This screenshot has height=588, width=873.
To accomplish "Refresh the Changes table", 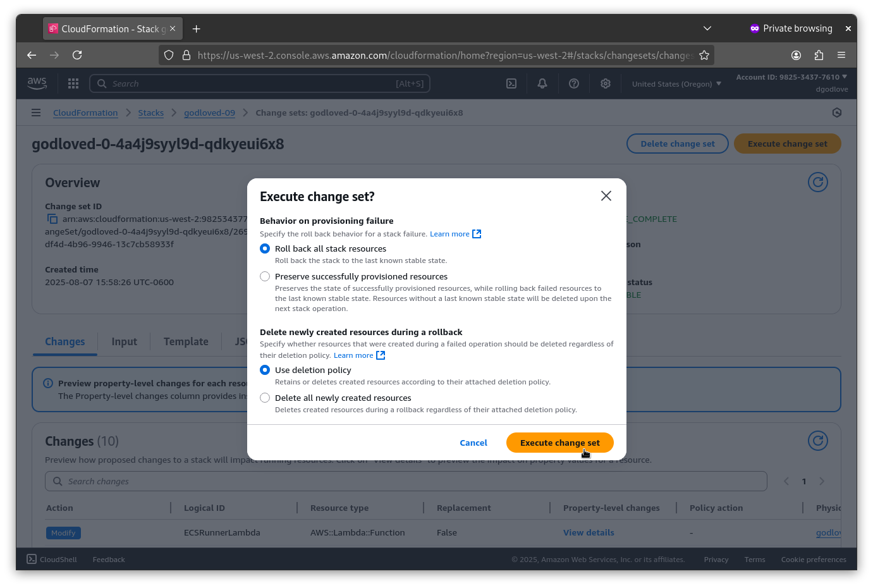I will pos(817,441).
